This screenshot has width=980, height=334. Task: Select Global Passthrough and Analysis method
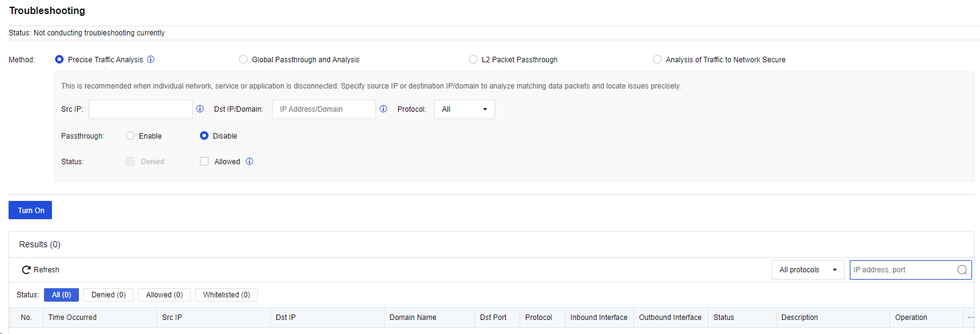pos(243,59)
